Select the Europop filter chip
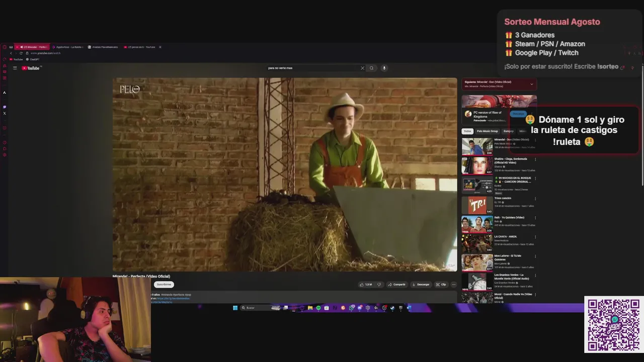Viewport: 644px width, 362px height. 509,131
